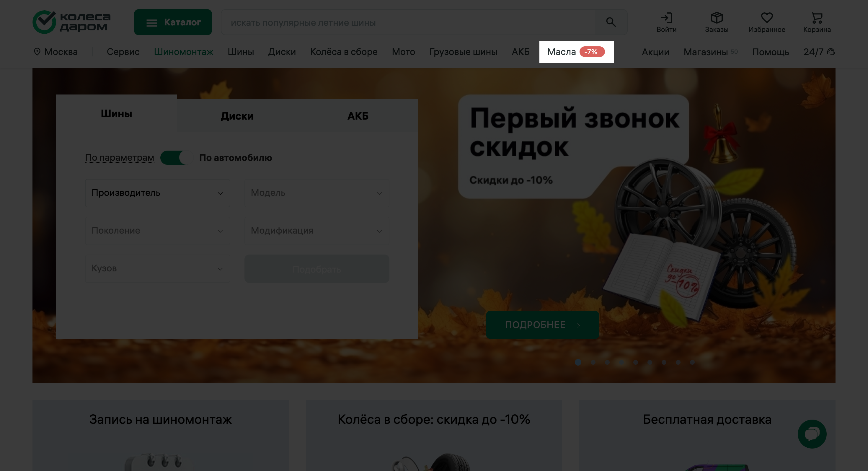Open the Корзина cart icon
The image size is (868, 471).
[x=817, y=18]
